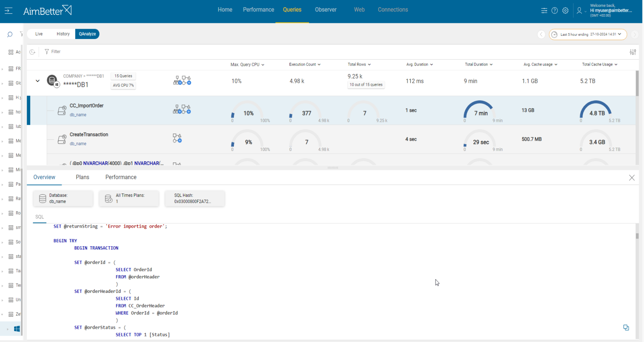Open the column settings sliders icon
Viewport: 644px width, 342px height.
[633, 52]
